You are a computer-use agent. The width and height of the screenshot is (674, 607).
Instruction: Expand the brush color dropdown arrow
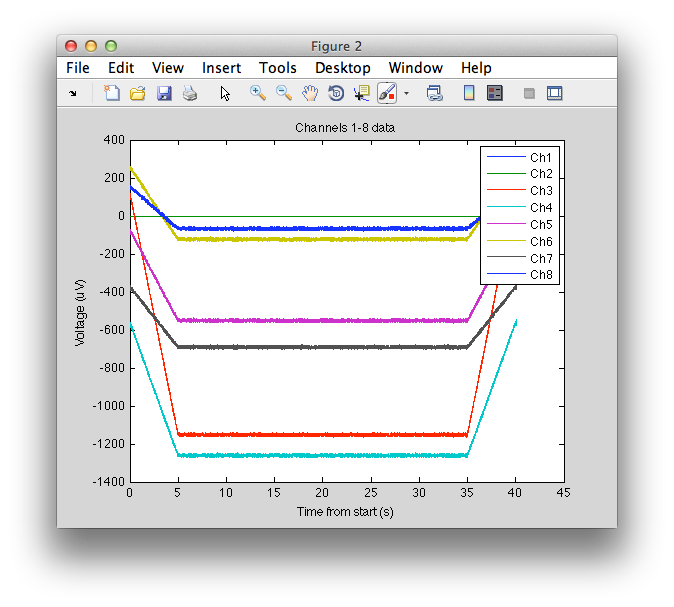pyautogui.click(x=406, y=93)
